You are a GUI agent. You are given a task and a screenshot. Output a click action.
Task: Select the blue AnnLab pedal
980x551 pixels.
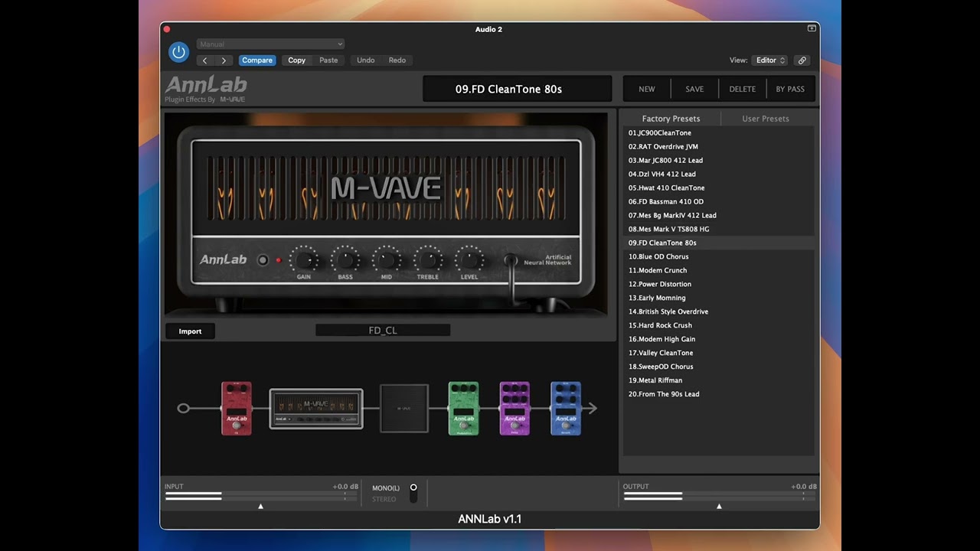pyautogui.click(x=566, y=409)
